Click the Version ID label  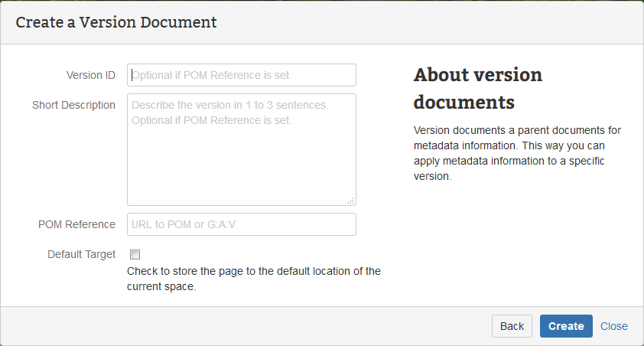[x=90, y=75]
